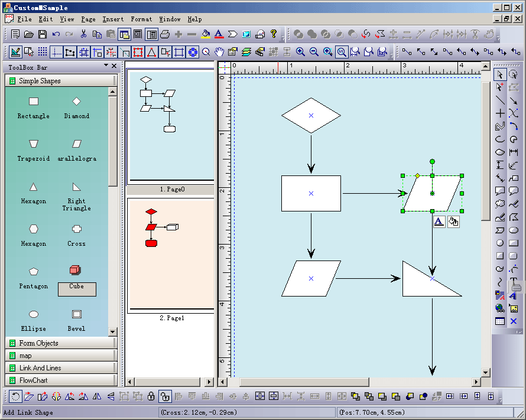
Task: Toggle the lock icon in bottom toolbar
Action: [151, 396]
